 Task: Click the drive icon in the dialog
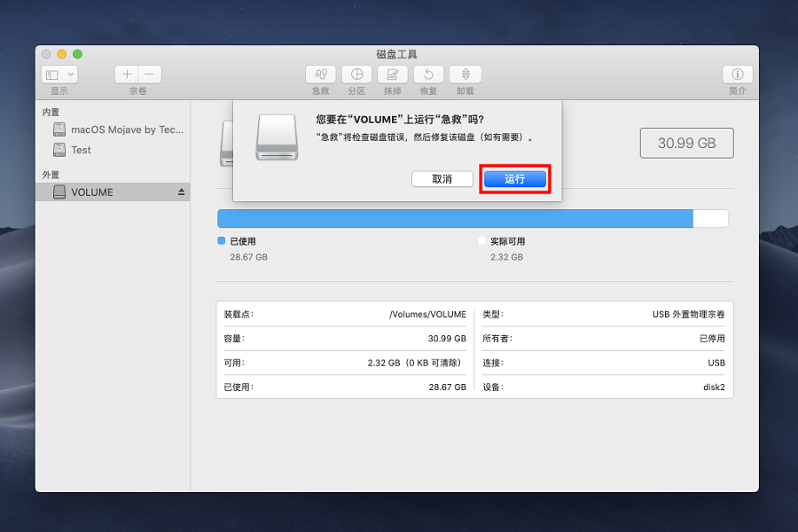[x=277, y=137]
